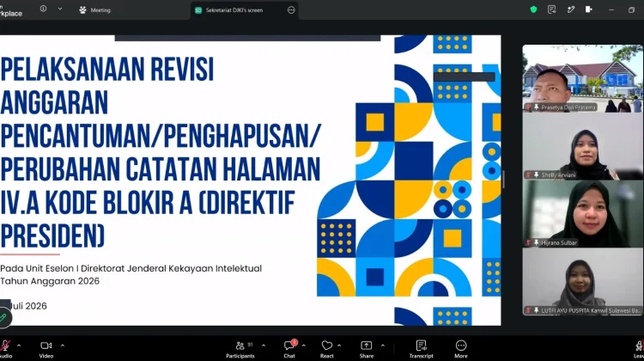This screenshot has width=644, height=361.
Task: Open the Chat panel
Action: click(x=289, y=349)
